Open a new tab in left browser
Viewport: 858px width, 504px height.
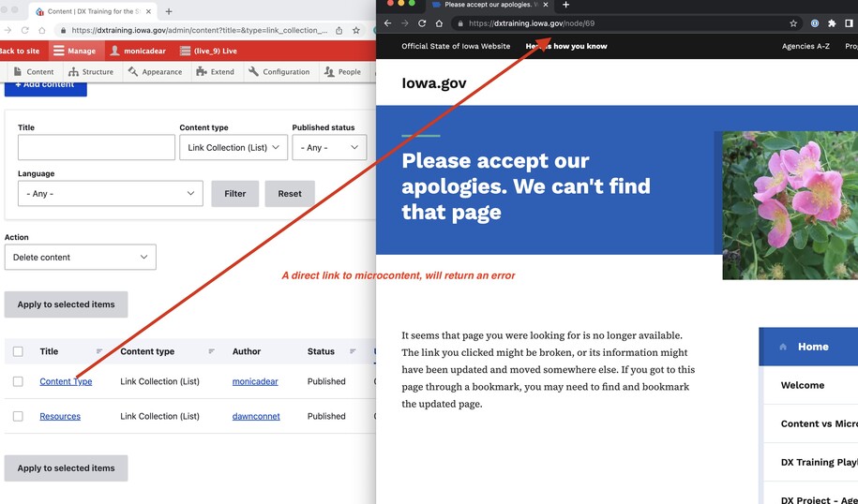169,11
